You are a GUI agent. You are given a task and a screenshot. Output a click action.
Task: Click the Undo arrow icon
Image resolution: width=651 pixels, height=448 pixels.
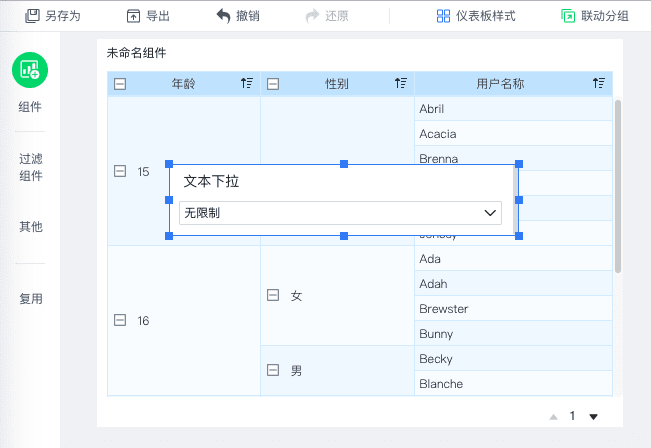point(223,16)
